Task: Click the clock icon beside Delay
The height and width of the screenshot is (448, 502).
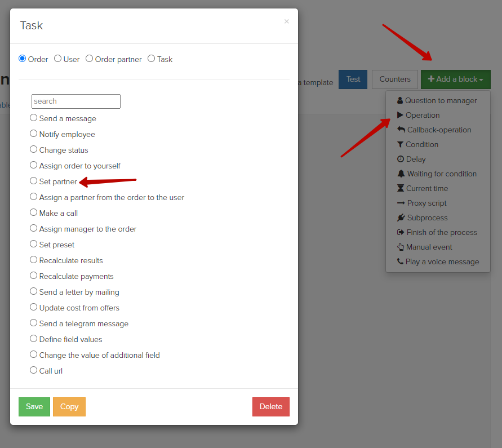Action: pyautogui.click(x=401, y=159)
